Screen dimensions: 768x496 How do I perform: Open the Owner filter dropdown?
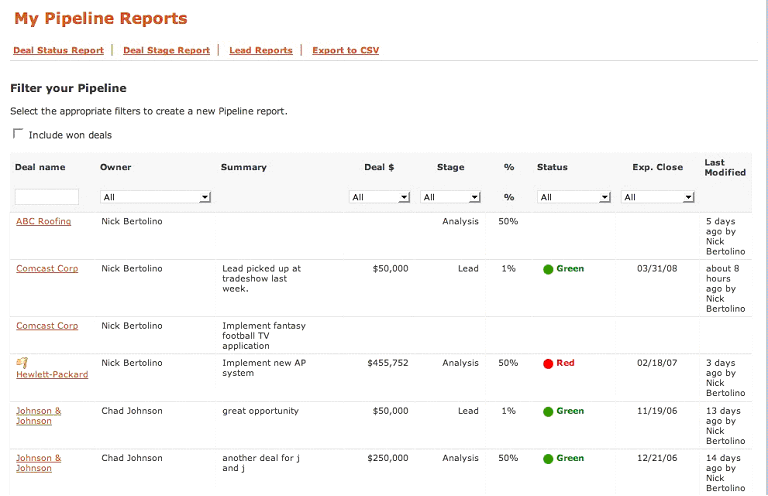pos(155,197)
